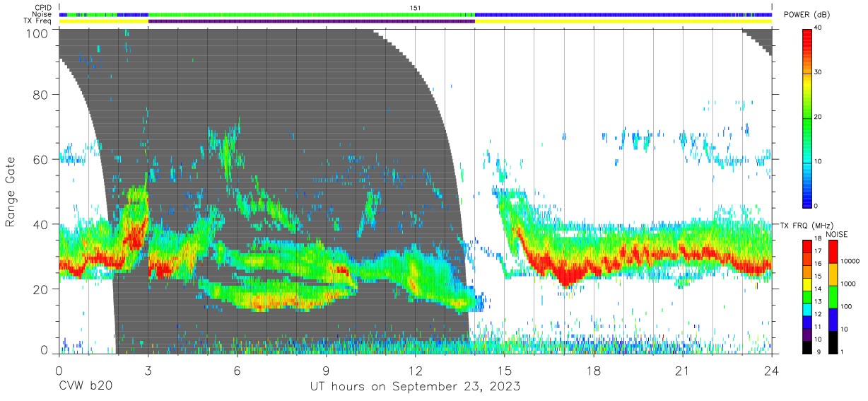Click the purple segment of TX Freq strip
Screen dimensions: 868x401
(x=311, y=21)
